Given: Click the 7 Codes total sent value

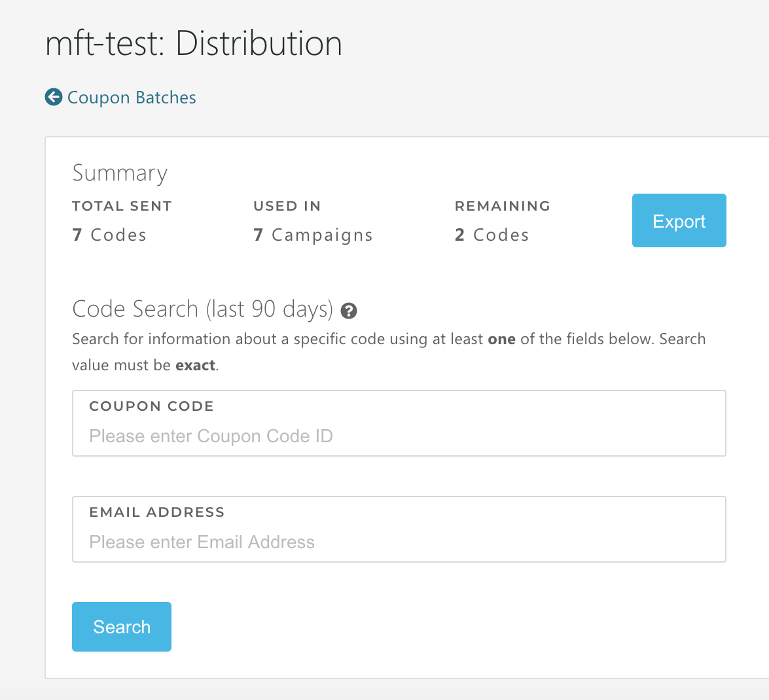Looking at the screenshot, I should pos(109,235).
